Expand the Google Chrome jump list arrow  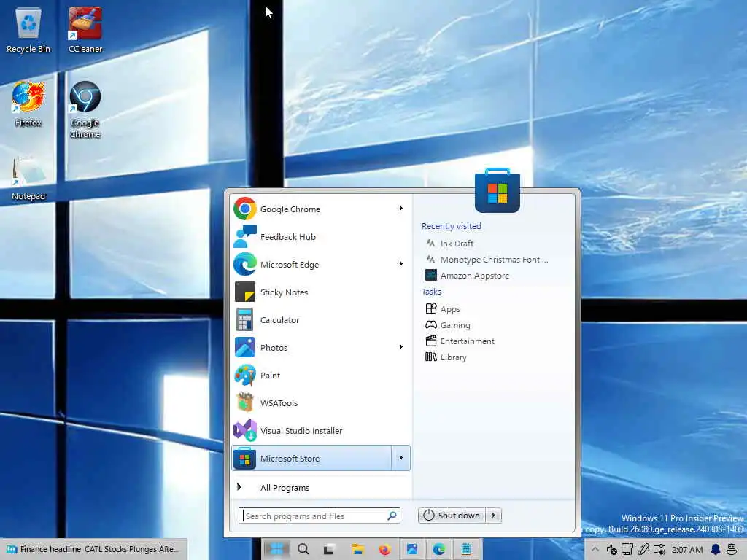401,209
